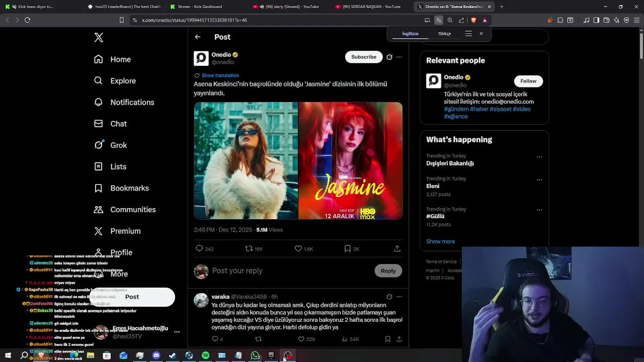Image resolution: width=644 pixels, height=362 pixels.
Task: Share the Onedio post
Action: click(397, 249)
